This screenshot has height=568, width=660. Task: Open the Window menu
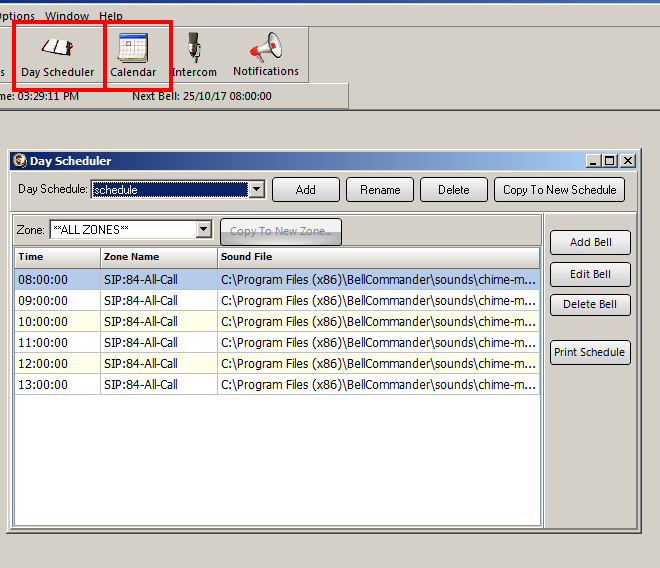click(67, 16)
